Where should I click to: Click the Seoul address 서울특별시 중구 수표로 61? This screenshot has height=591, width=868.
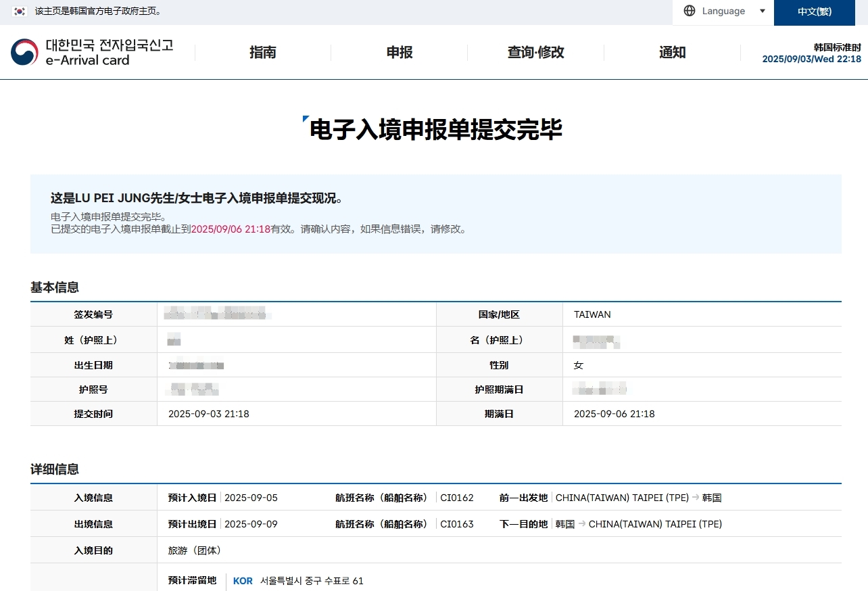(x=312, y=581)
